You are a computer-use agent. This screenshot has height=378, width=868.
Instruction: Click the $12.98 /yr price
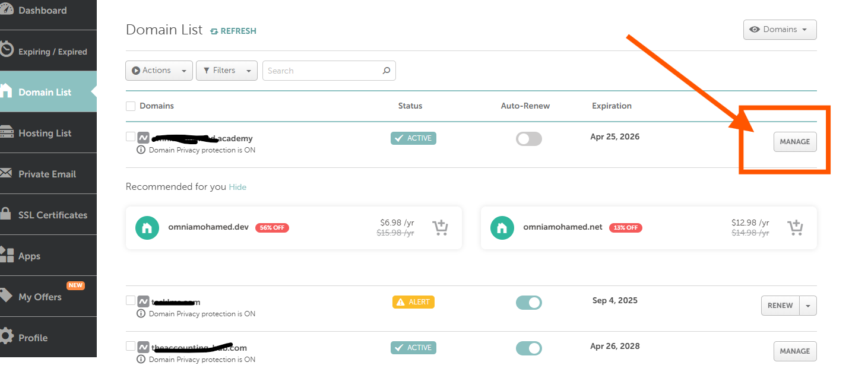[x=750, y=223]
